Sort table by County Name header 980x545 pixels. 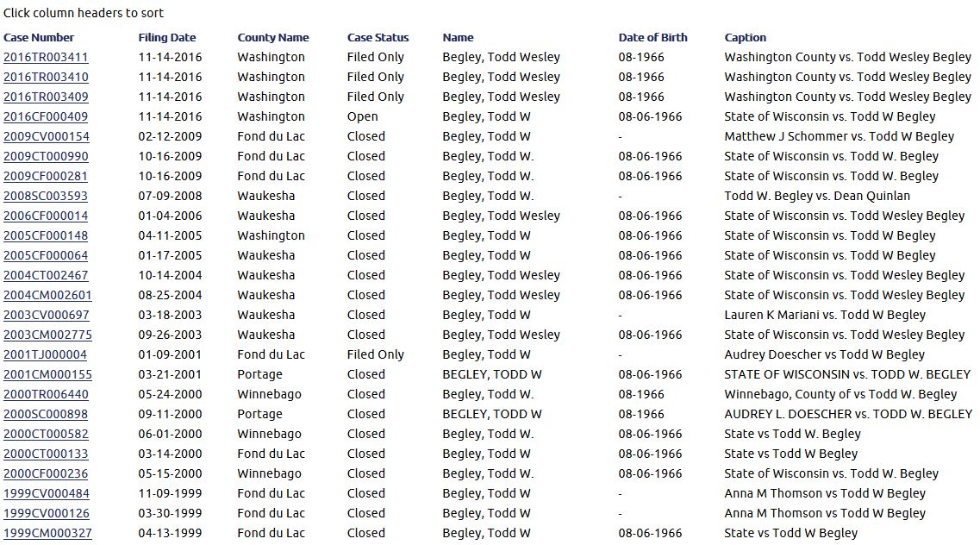pyautogui.click(x=272, y=37)
